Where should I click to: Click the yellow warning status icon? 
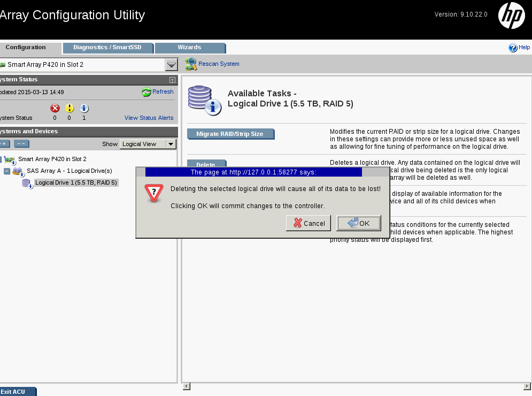(x=69, y=108)
